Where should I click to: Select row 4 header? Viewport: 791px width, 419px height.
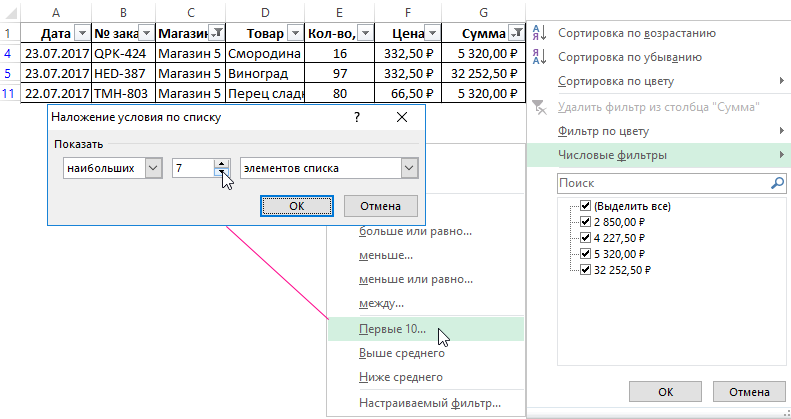pos(8,53)
